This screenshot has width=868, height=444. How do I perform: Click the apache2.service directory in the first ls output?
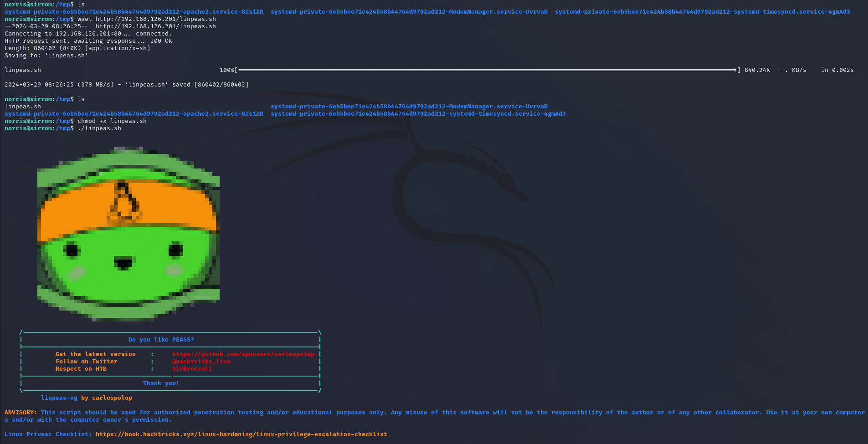click(134, 12)
